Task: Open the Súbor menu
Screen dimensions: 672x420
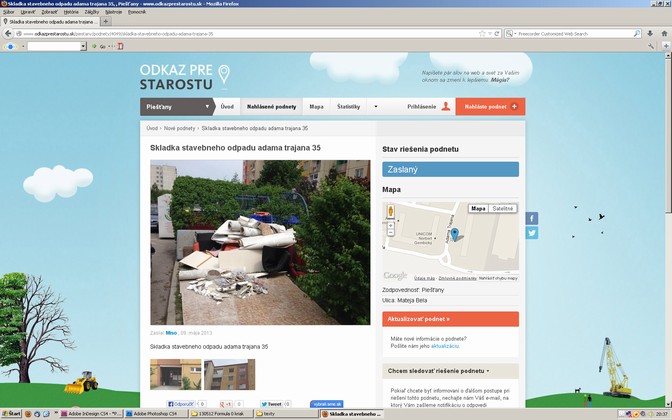Action: pos(9,12)
